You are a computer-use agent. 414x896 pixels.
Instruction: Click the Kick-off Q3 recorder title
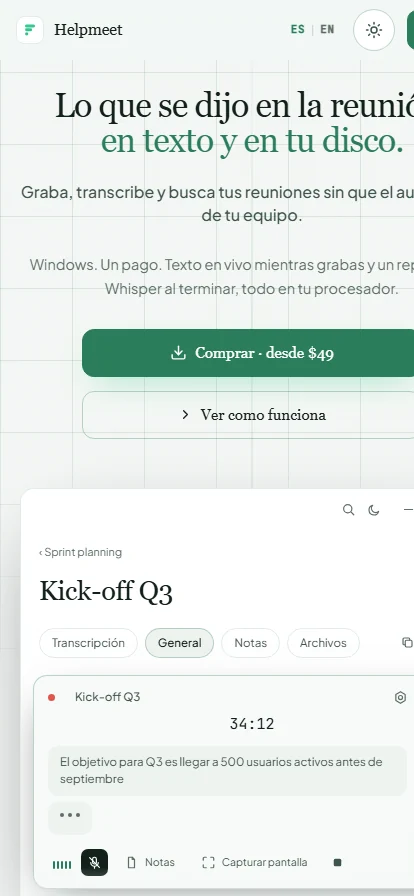pyautogui.click(x=108, y=697)
